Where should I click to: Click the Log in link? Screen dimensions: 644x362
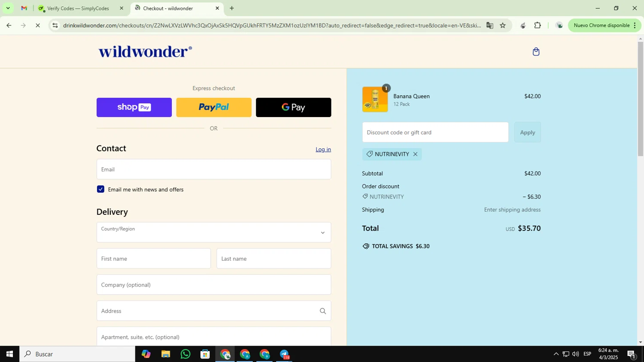(x=323, y=149)
